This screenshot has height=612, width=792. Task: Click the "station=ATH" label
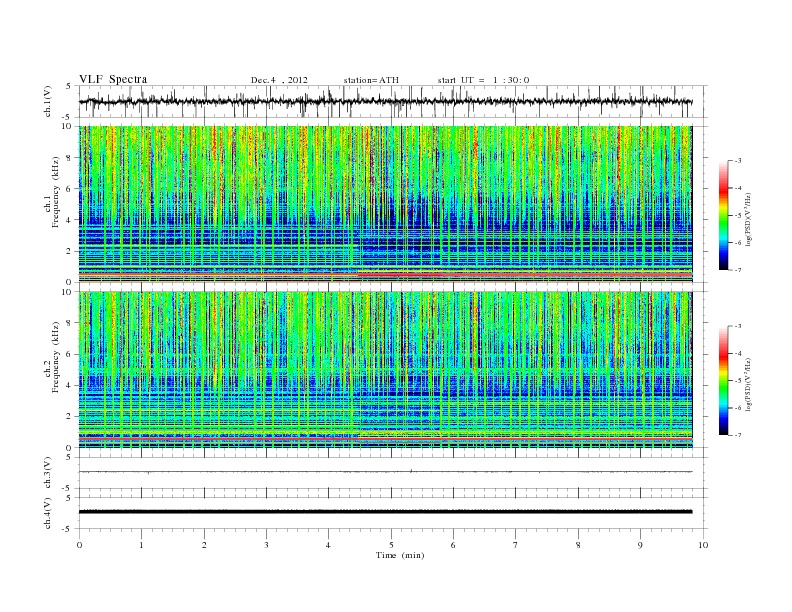click(x=371, y=80)
